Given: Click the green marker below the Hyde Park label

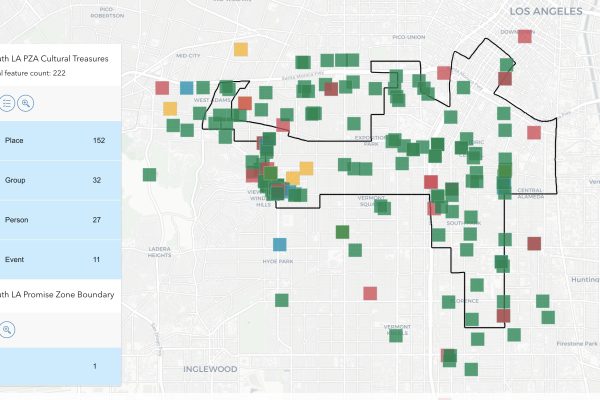Looking at the screenshot, I should 282,300.
